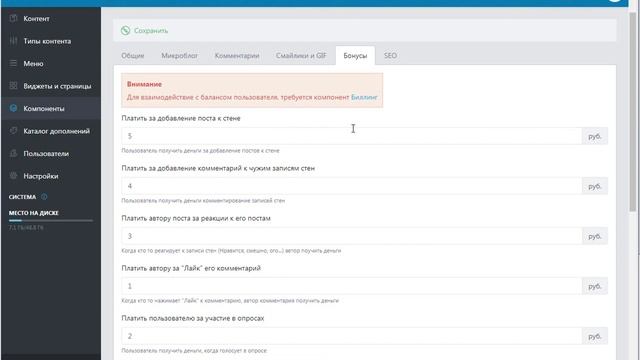640x360 pixels.
Task: Click the Компоненты sidebar icon
Action: point(13,108)
